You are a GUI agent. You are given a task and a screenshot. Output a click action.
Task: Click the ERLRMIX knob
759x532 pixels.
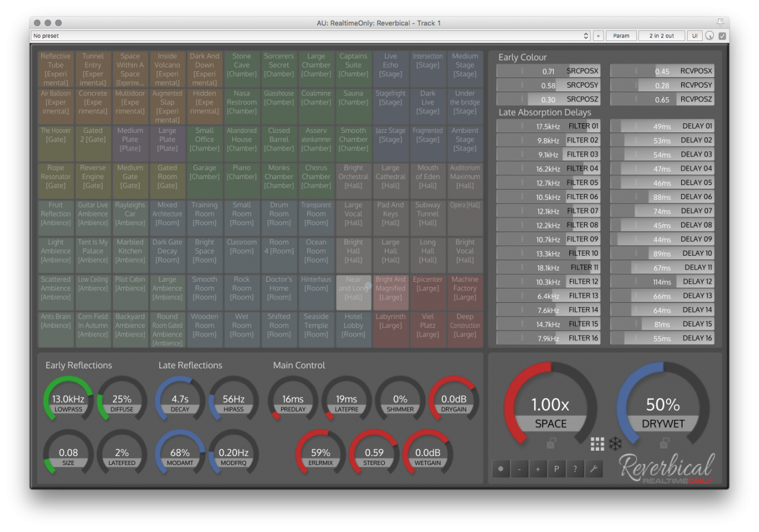320,454
